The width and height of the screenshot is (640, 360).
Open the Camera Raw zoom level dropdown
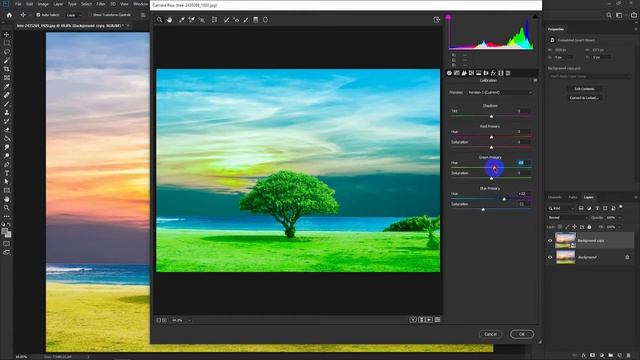(x=189, y=320)
